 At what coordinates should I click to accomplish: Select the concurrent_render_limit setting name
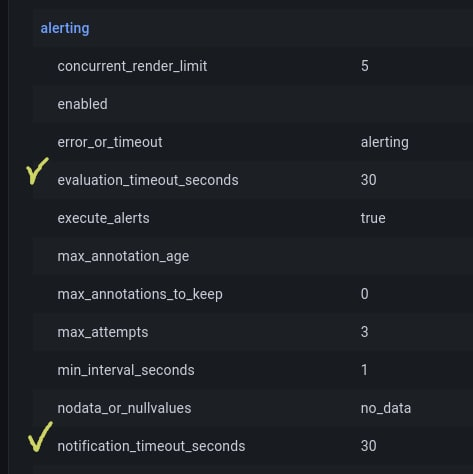[132, 66]
